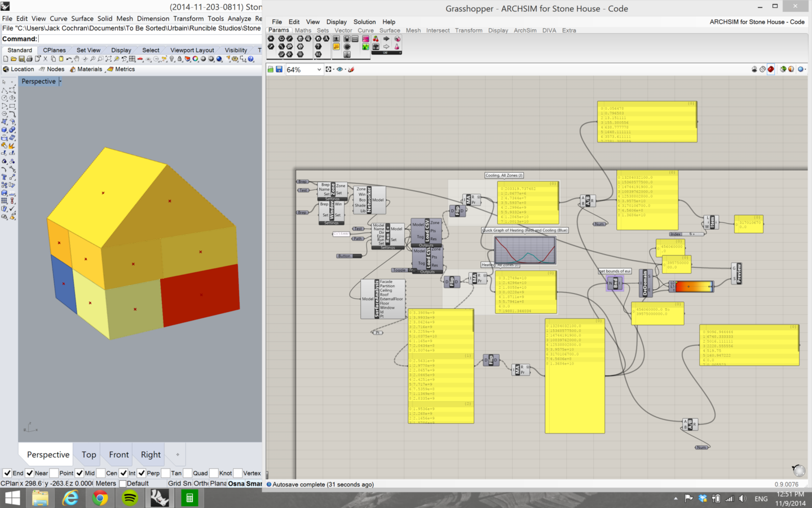Expand the Perspective viewport title menu arrow
Image resolution: width=812 pixels, height=508 pixels.
60,81
